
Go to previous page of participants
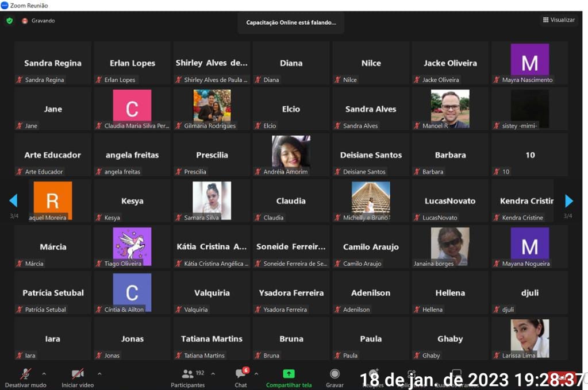(x=13, y=200)
